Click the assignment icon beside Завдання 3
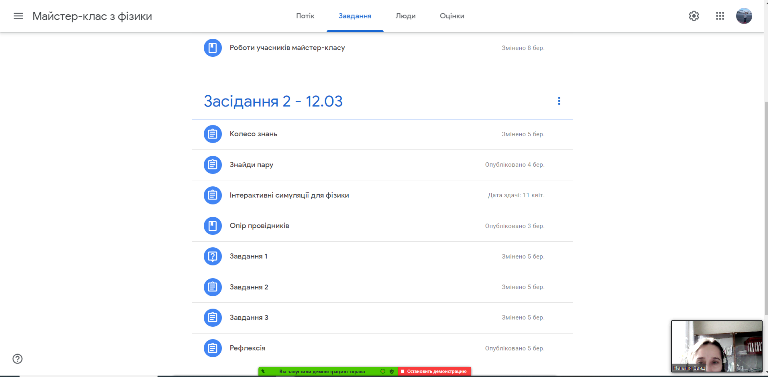Image resolution: width=768 pixels, height=377 pixels. (x=213, y=317)
